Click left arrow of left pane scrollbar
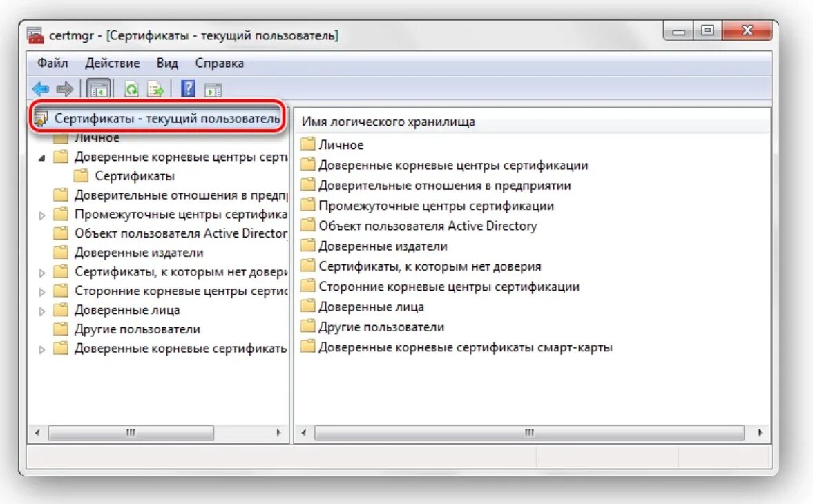813x504 pixels. [37, 432]
